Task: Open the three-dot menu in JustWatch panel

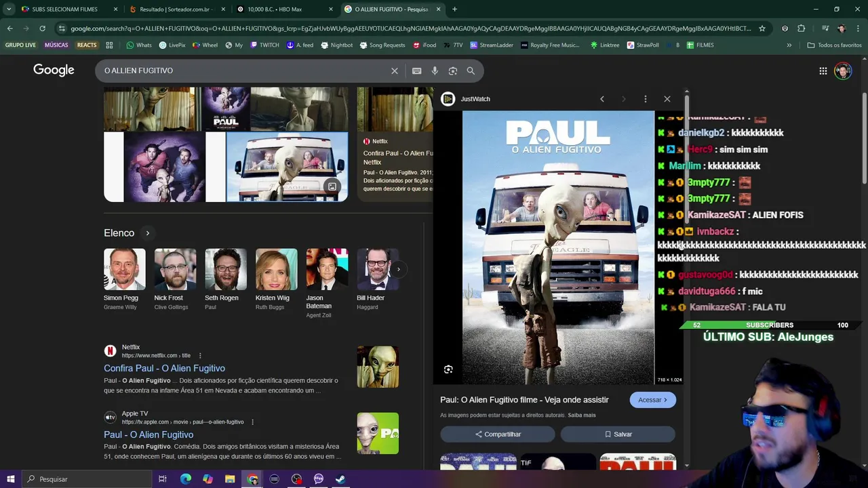Action: click(646, 99)
